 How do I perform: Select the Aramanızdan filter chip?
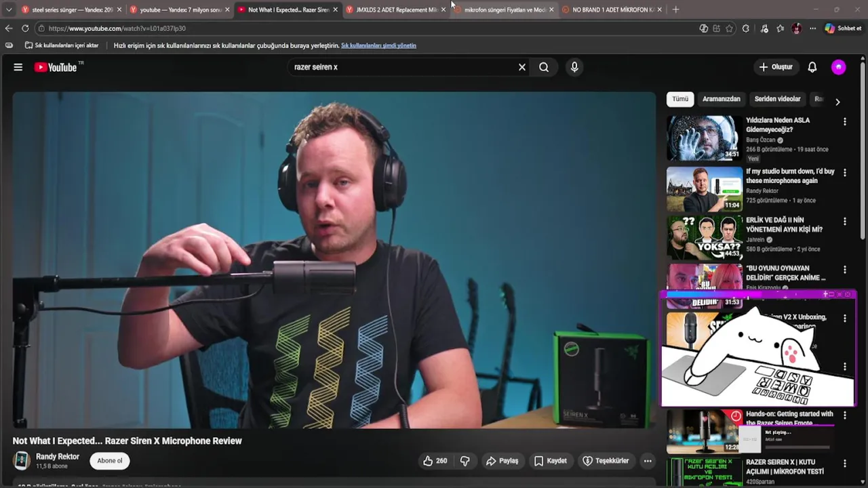pyautogui.click(x=722, y=99)
